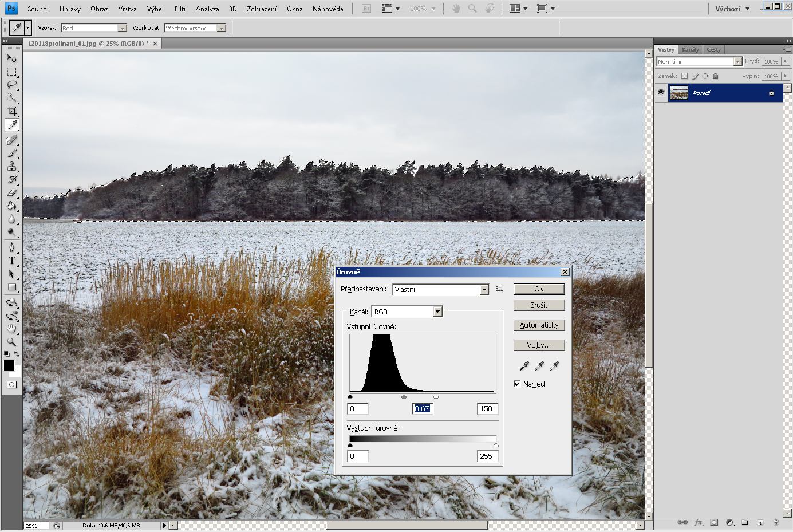The image size is (793, 532).
Task: Select the Crop tool
Action: [11, 111]
